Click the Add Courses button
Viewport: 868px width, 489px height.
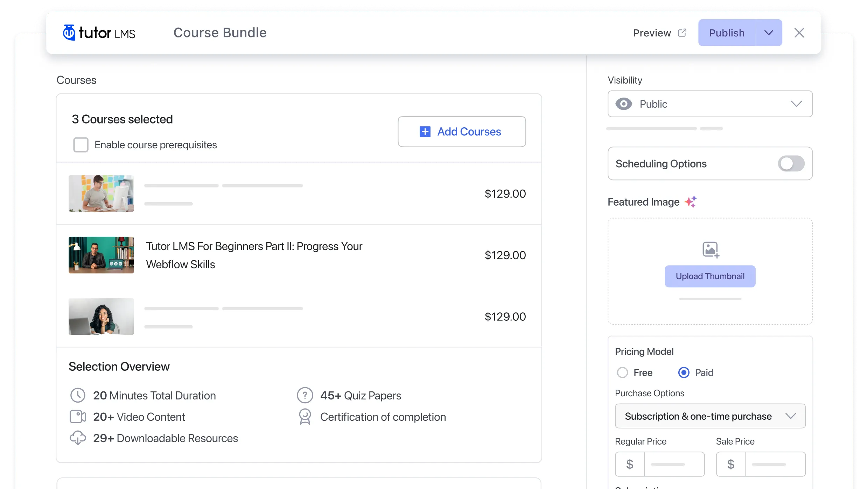pyautogui.click(x=462, y=132)
